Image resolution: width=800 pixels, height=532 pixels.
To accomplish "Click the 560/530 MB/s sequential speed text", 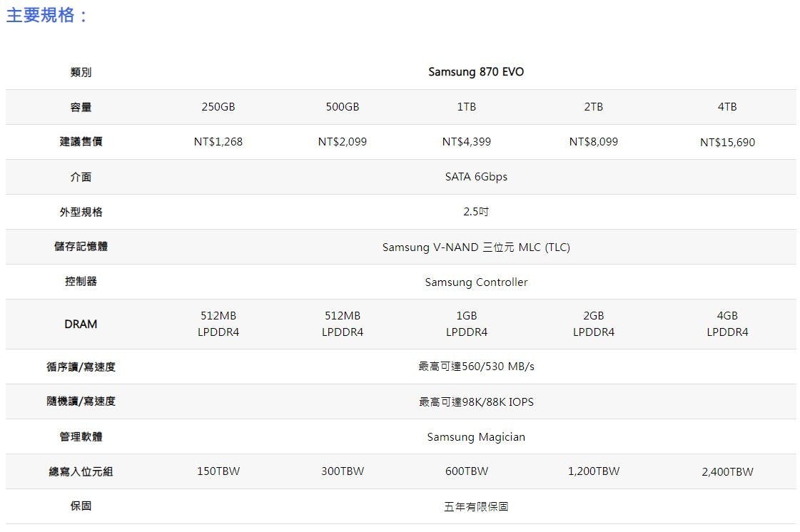I will (476, 367).
